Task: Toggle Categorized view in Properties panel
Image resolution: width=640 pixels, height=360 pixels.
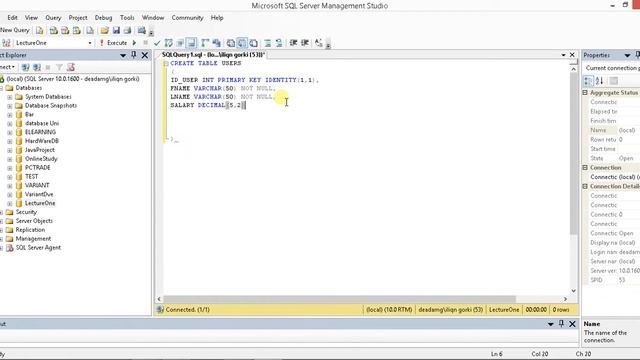Action: click(588, 81)
